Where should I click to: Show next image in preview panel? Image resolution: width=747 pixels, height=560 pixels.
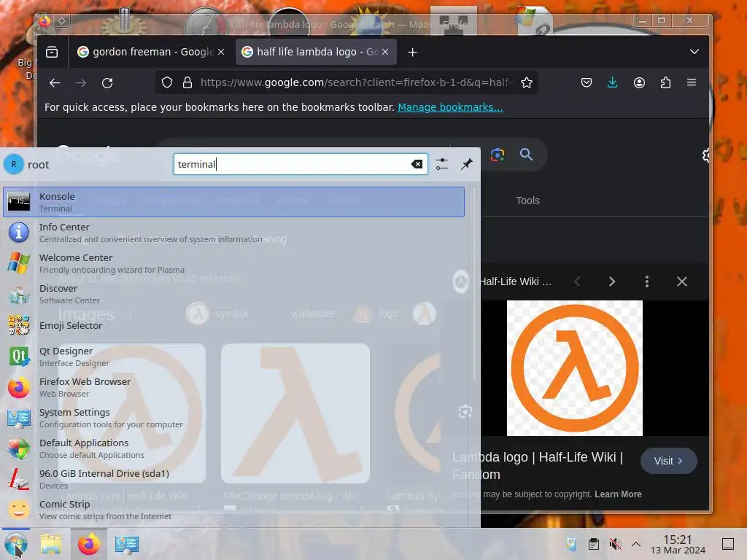[x=612, y=281]
